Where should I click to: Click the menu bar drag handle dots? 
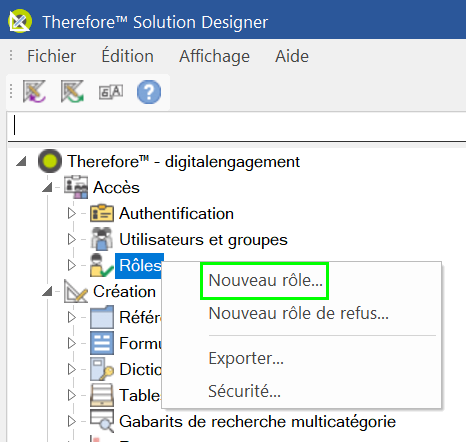tap(11, 55)
